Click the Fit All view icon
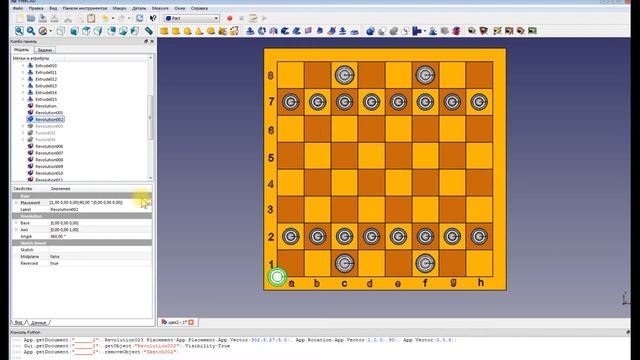 [19, 31]
